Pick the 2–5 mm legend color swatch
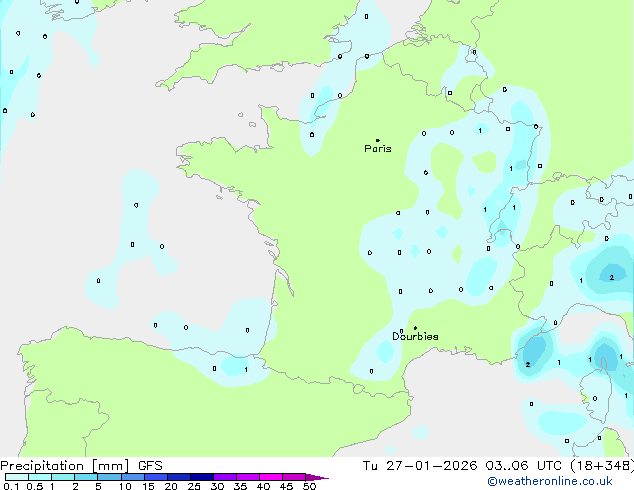 point(86,477)
